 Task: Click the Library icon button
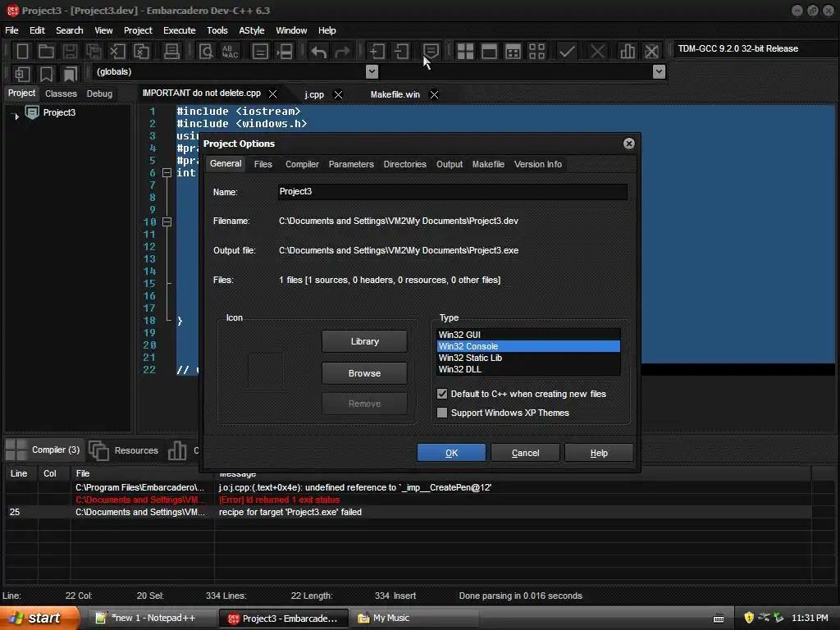364,341
